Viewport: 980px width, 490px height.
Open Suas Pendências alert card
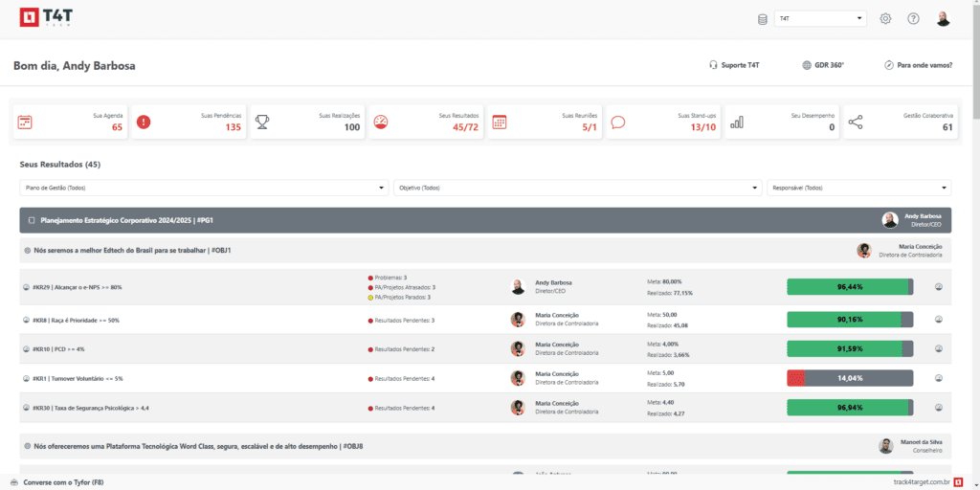tap(188, 122)
